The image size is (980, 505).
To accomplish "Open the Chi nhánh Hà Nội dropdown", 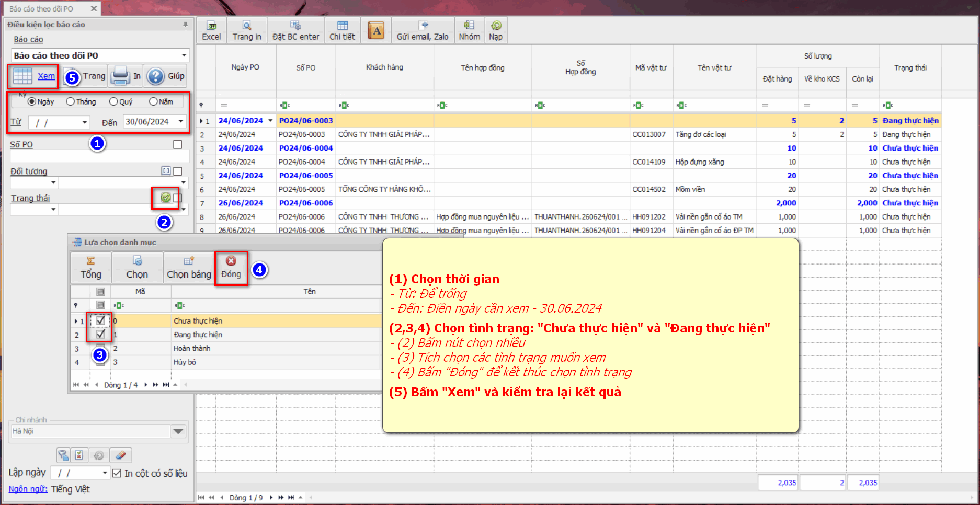I will (178, 431).
